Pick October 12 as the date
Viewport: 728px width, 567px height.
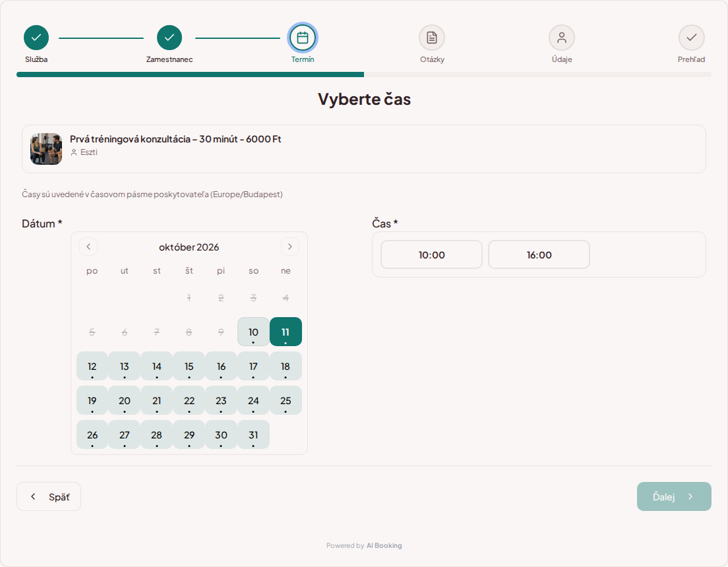point(92,366)
